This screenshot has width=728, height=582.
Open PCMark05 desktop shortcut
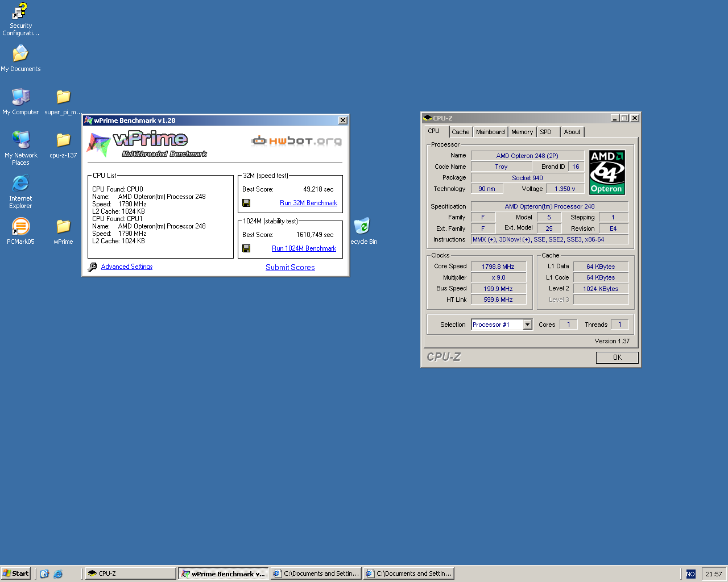click(20, 231)
